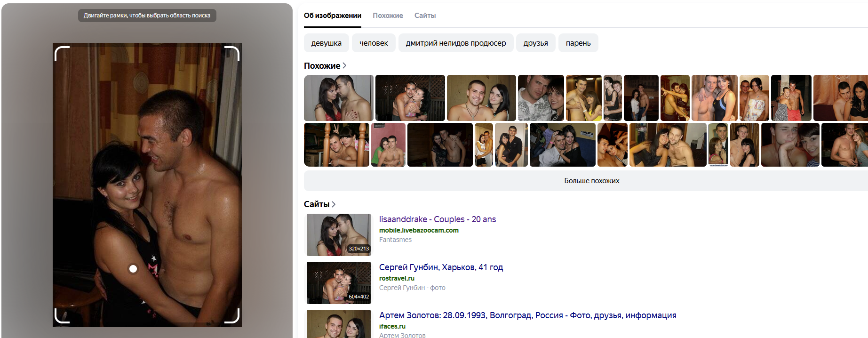Open the thumbnail beside the ifaces.ru result
This screenshot has width=868, height=338.
(x=339, y=324)
